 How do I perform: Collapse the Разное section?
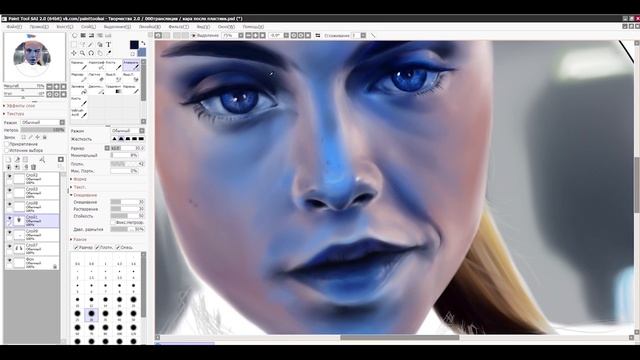point(79,240)
